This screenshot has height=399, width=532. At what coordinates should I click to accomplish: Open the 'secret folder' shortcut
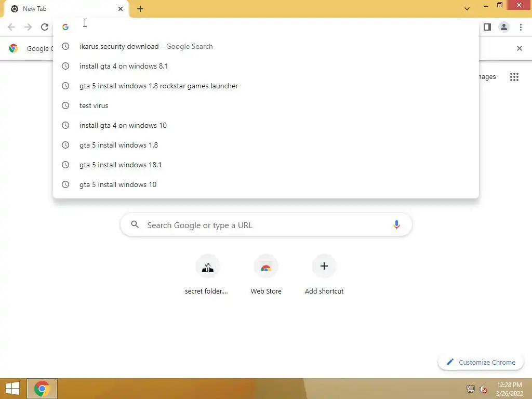[x=207, y=275]
